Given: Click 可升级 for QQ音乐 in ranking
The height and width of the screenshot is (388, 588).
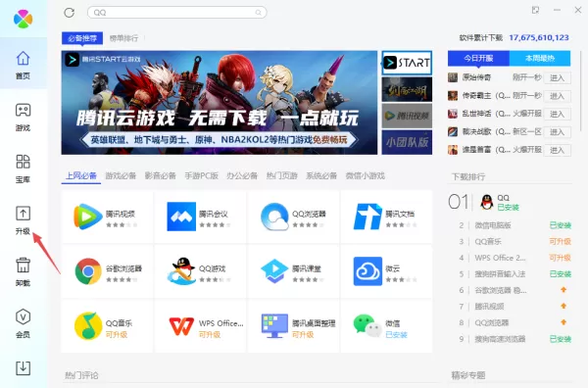Looking at the screenshot, I should point(560,241).
